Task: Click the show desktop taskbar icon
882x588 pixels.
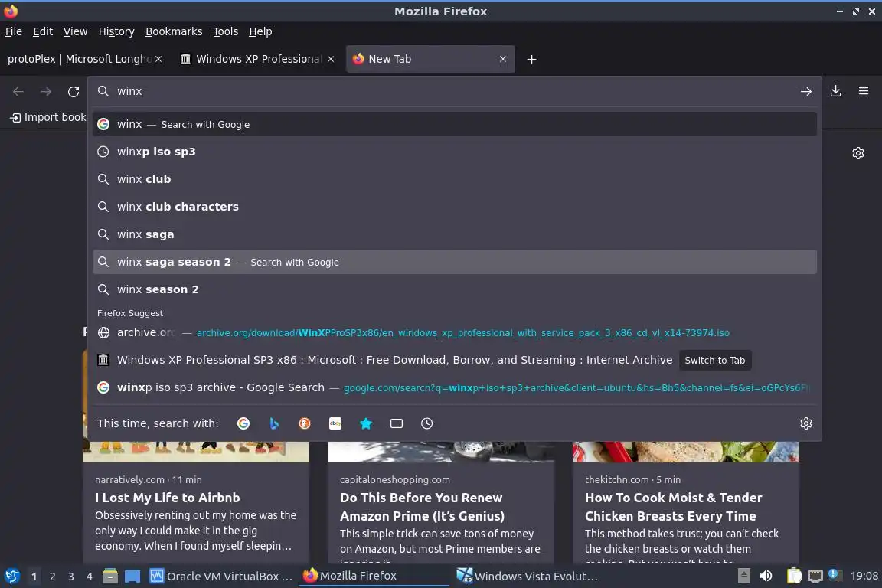Action: [132, 577]
